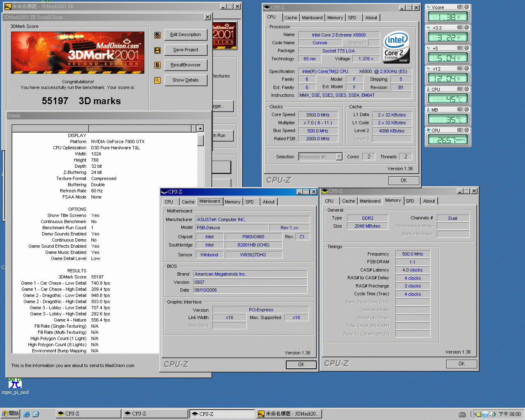Click the Intel Core 2 Extreme X6800 name field

[x=339, y=35]
